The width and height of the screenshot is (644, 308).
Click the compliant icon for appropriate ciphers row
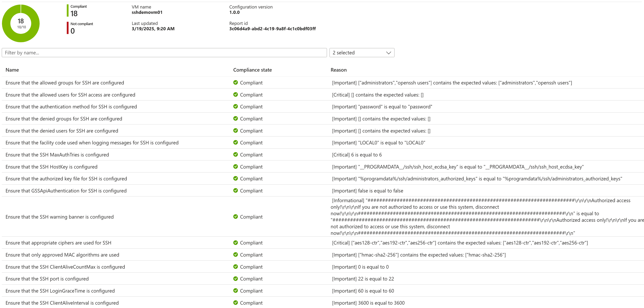tap(235, 243)
